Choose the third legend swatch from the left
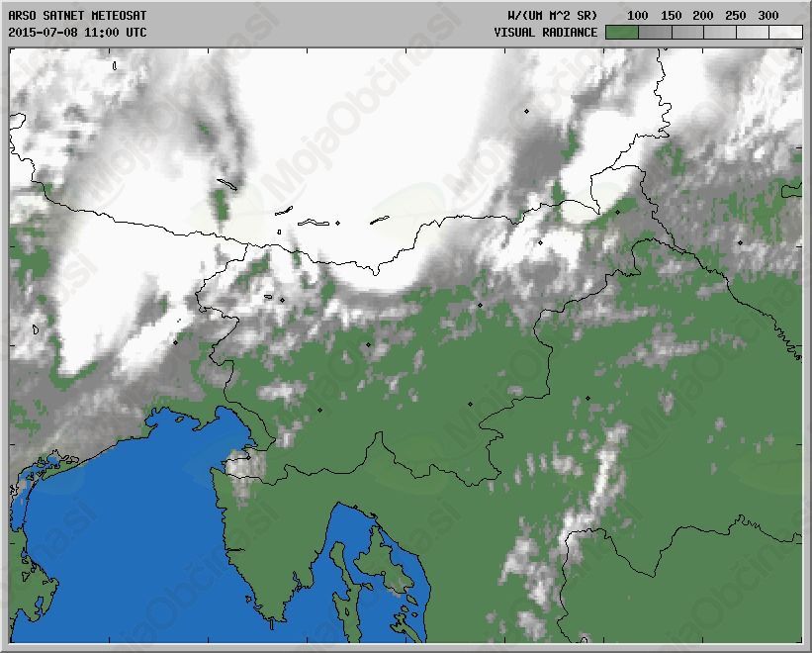Image resolution: width=812 pixels, height=653 pixels. [686, 33]
